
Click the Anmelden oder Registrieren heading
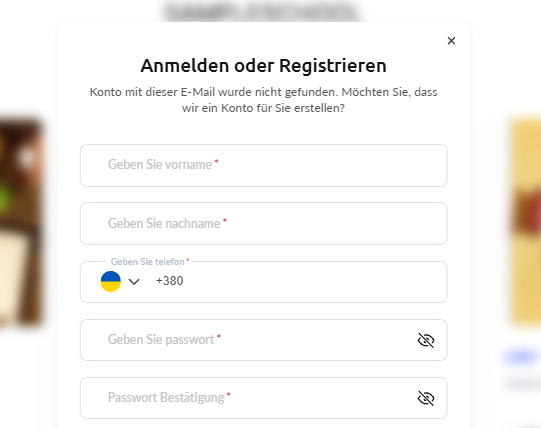click(264, 66)
